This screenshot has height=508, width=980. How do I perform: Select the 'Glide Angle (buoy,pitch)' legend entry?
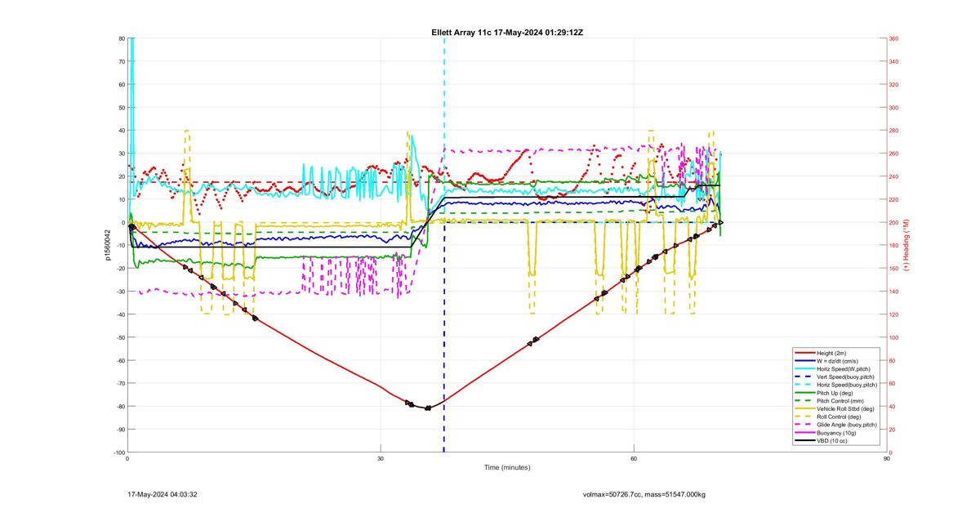point(836,425)
